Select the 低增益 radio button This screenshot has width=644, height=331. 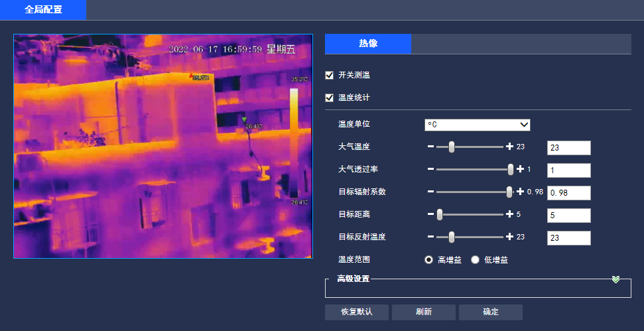coord(475,260)
